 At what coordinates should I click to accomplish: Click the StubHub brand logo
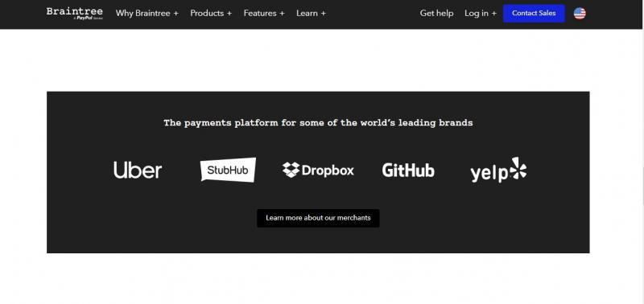(228, 170)
